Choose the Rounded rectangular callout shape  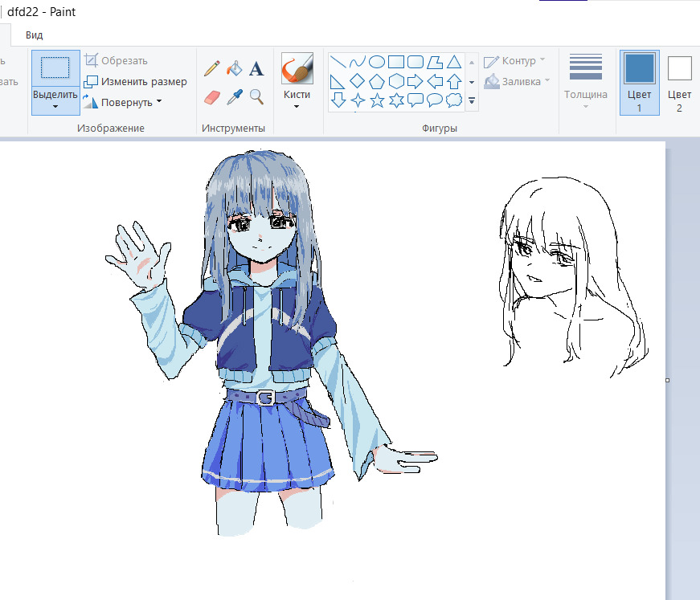(415, 100)
